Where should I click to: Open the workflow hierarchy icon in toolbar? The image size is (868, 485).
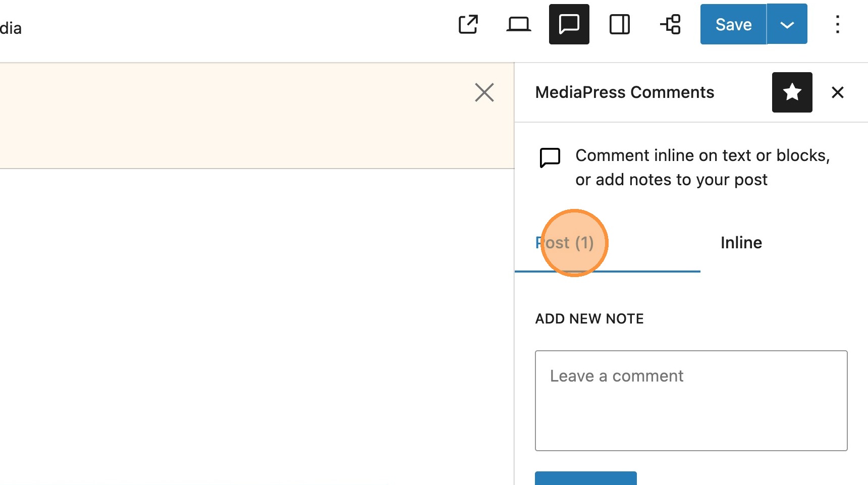coord(671,24)
